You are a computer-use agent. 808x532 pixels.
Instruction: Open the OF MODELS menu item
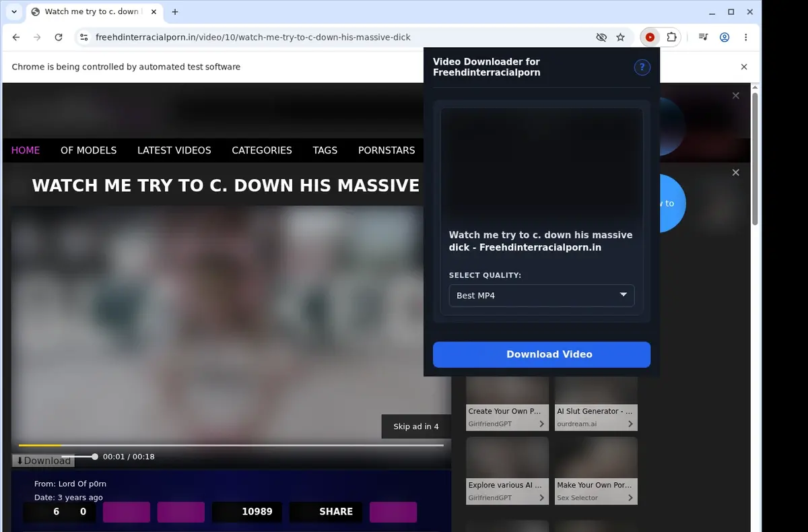coord(89,150)
